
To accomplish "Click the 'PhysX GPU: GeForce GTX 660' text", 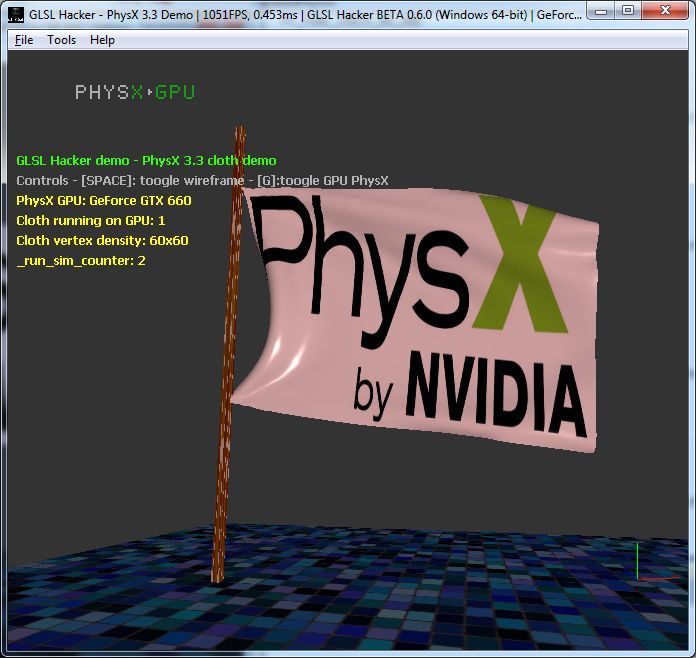I will pos(104,201).
